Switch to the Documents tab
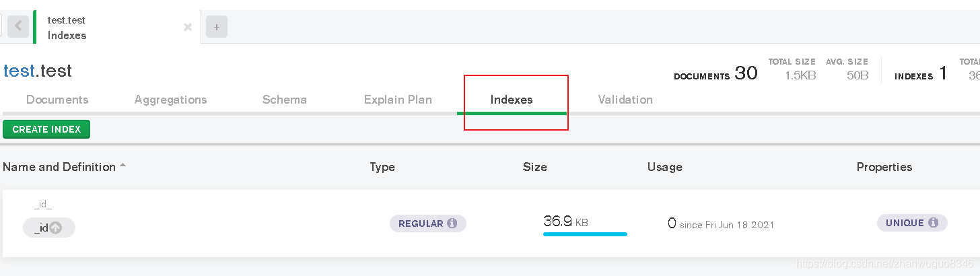Image resolution: width=980 pixels, height=276 pixels. coord(57,100)
